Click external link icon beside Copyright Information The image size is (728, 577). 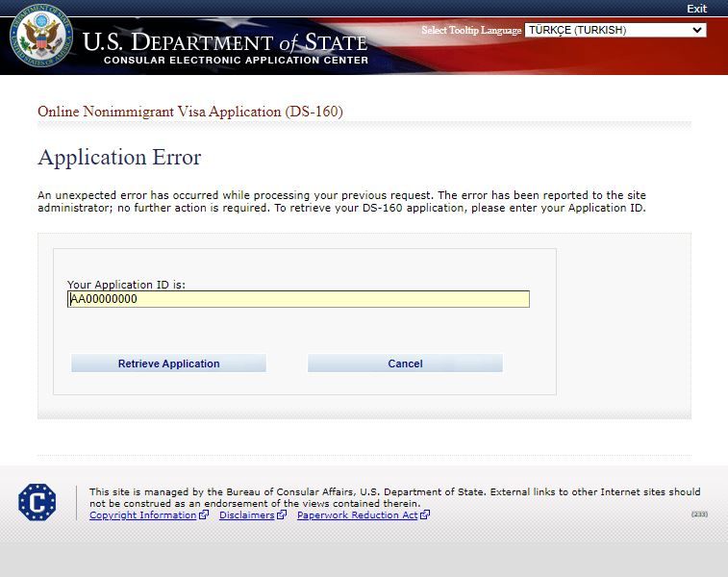coord(203,514)
